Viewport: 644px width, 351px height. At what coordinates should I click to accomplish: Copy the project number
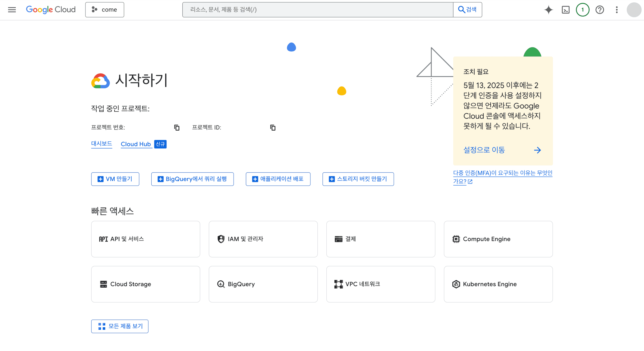[177, 127]
